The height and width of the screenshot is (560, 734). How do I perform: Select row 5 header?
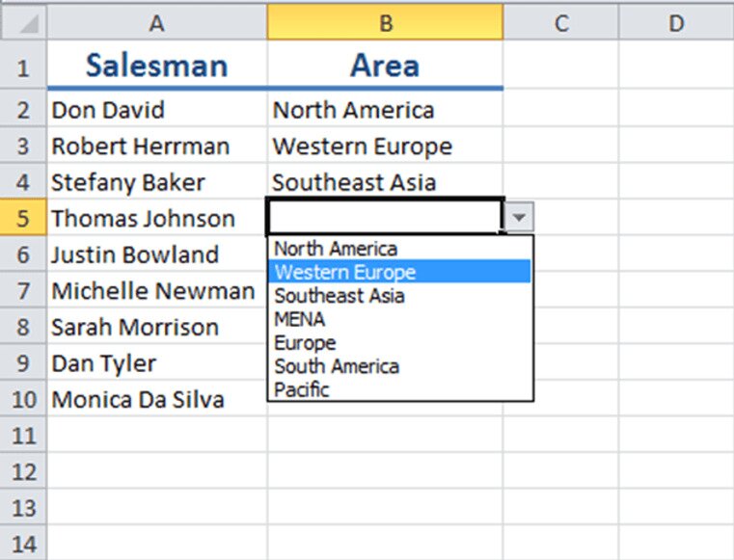pos(23,218)
